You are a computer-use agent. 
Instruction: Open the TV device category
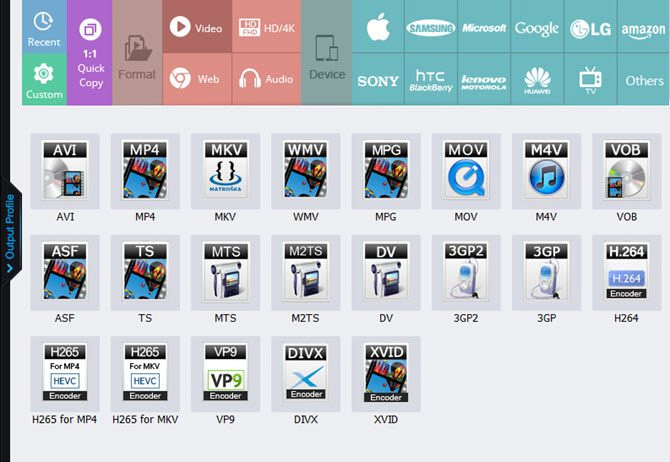pos(591,79)
